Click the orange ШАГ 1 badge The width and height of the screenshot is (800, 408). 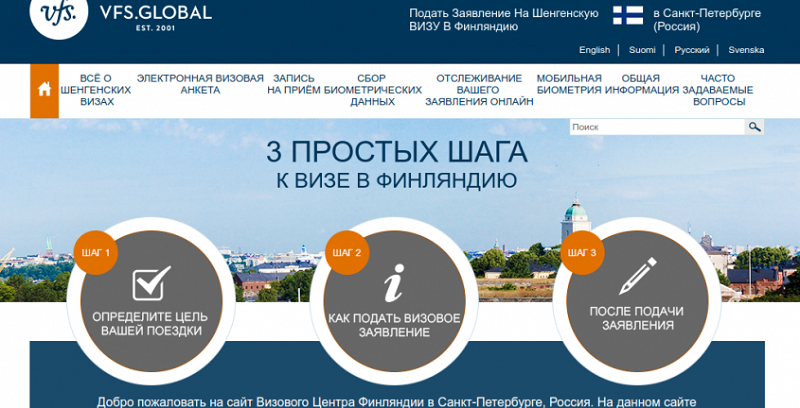(95, 252)
